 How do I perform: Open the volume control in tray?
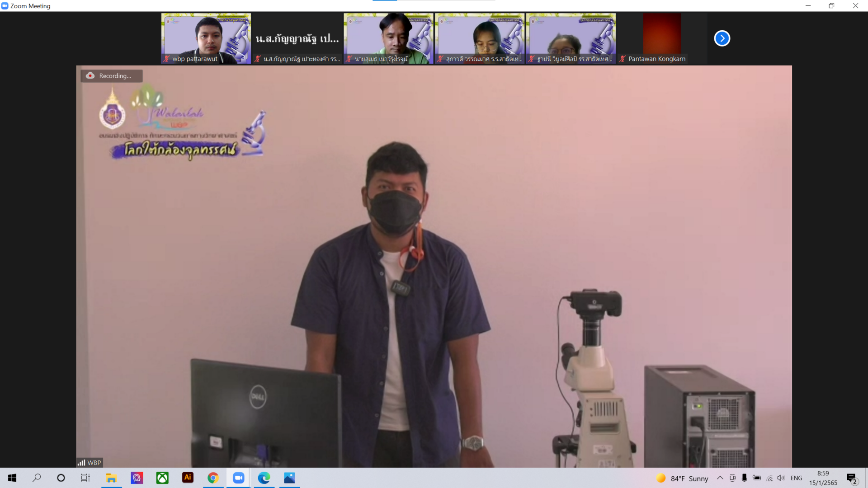(781, 478)
